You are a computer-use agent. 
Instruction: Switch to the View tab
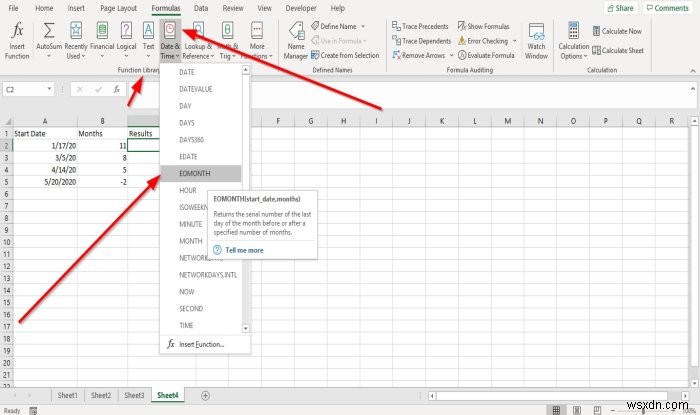(x=264, y=8)
